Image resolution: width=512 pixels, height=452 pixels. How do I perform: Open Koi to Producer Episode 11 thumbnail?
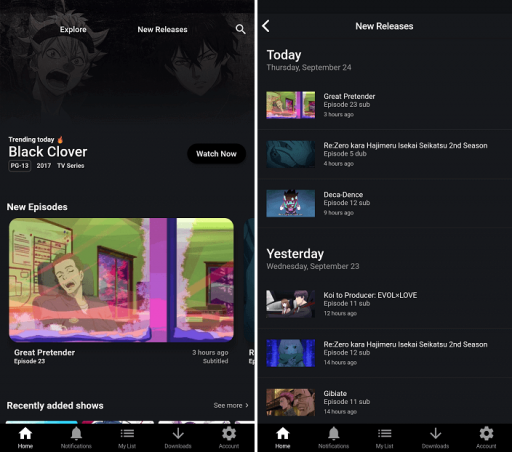(291, 304)
